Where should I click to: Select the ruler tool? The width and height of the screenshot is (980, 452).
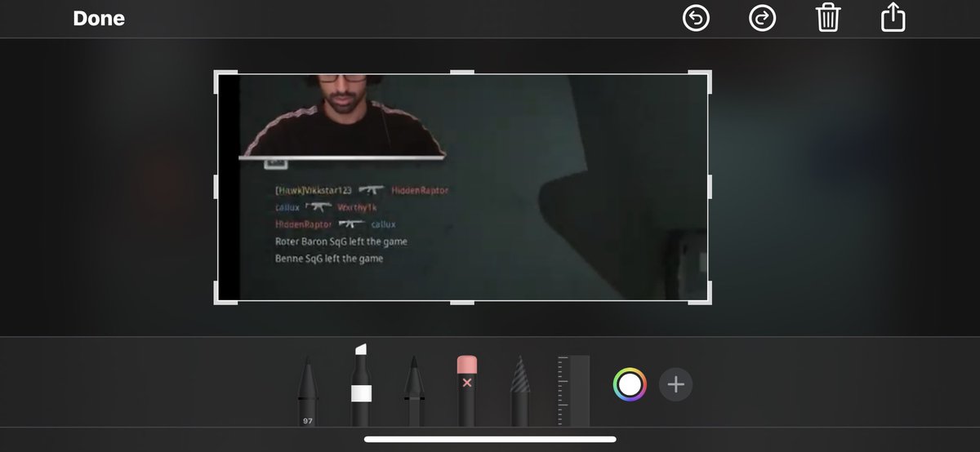pos(573,390)
